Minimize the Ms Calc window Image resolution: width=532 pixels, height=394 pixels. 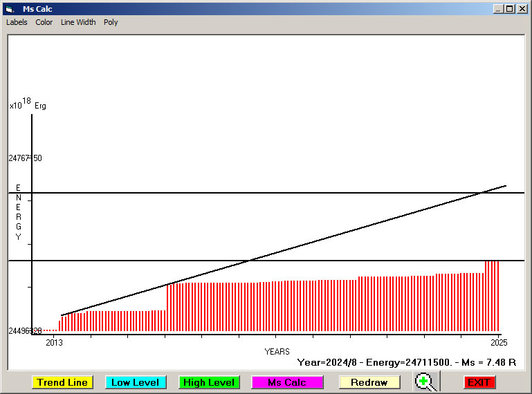coord(498,9)
